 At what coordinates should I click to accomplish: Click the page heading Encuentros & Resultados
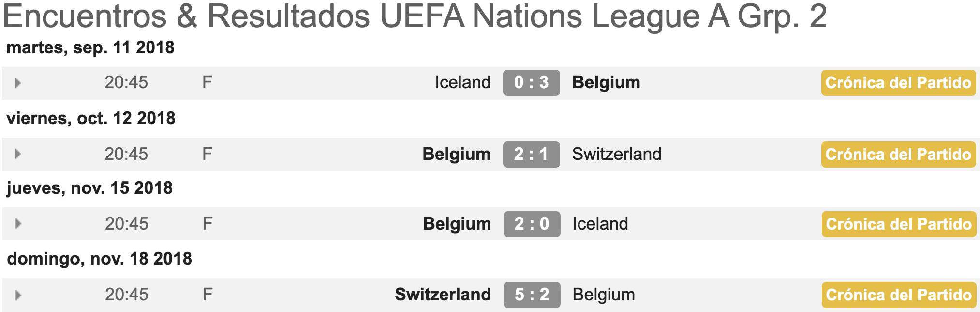pos(186,16)
